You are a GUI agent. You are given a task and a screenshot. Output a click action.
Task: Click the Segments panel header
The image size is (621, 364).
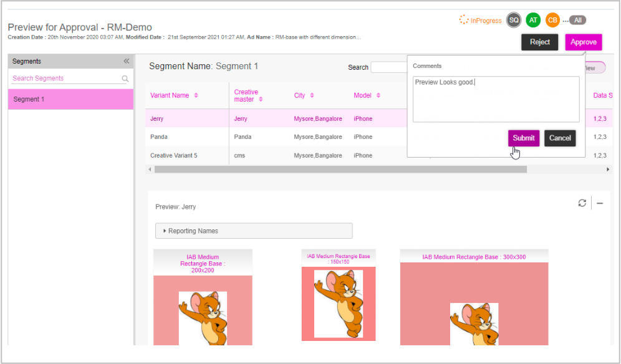pyautogui.click(x=70, y=61)
